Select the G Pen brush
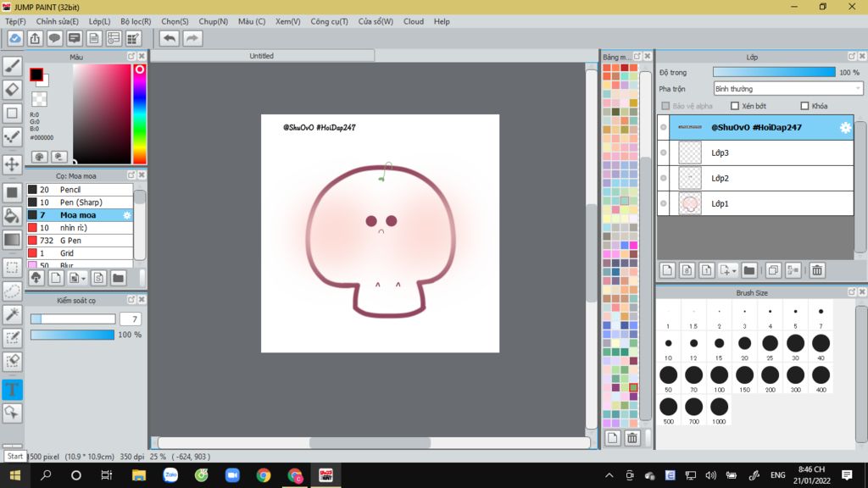Screen dimensions: 868x488 pyautogui.click(x=80, y=241)
